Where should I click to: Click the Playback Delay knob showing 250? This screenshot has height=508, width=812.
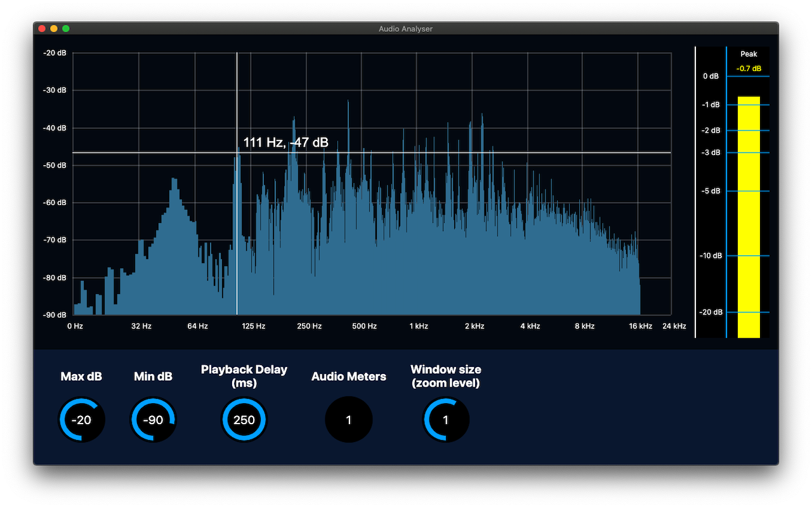pyautogui.click(x=244, y=420)
